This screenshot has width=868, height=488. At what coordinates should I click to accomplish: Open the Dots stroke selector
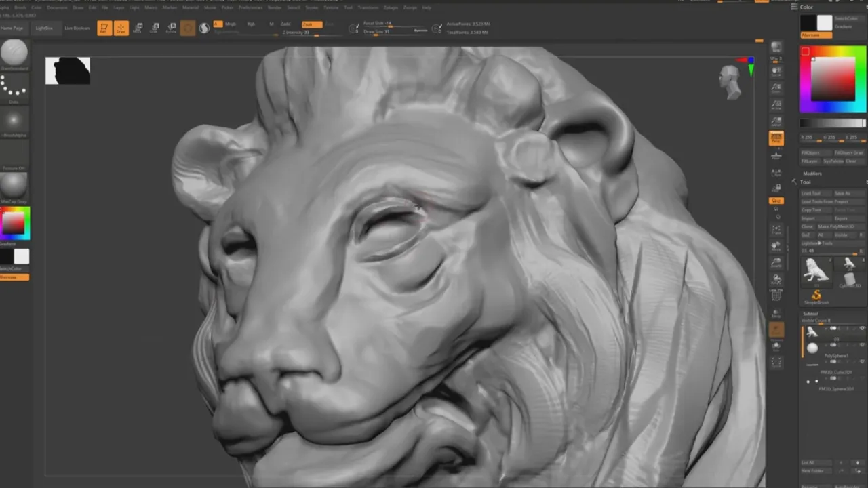click(14, 88)
